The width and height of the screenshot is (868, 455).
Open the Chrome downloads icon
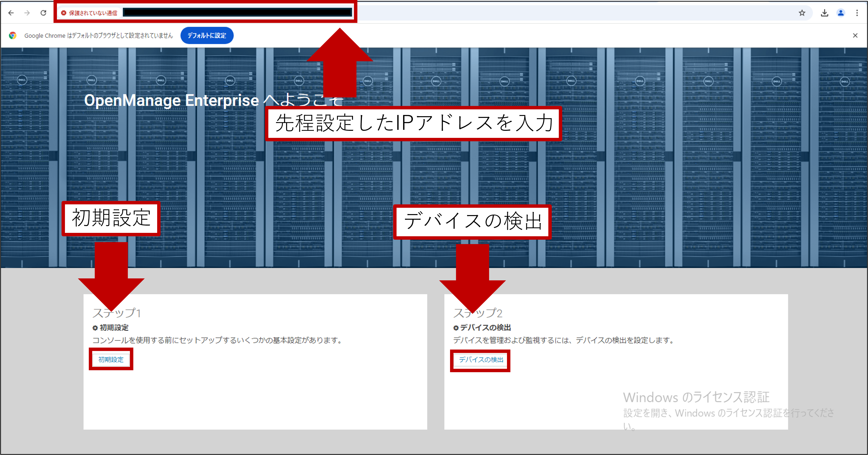824,13
